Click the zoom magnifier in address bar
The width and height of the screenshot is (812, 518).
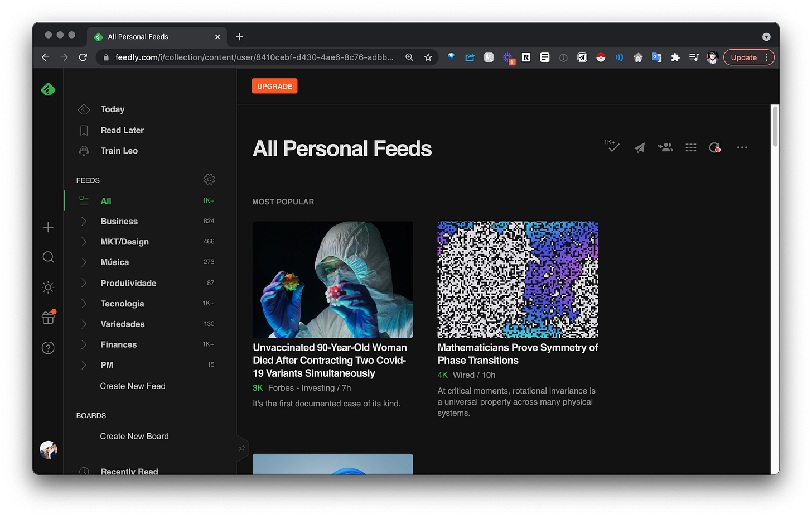(409, 57)
